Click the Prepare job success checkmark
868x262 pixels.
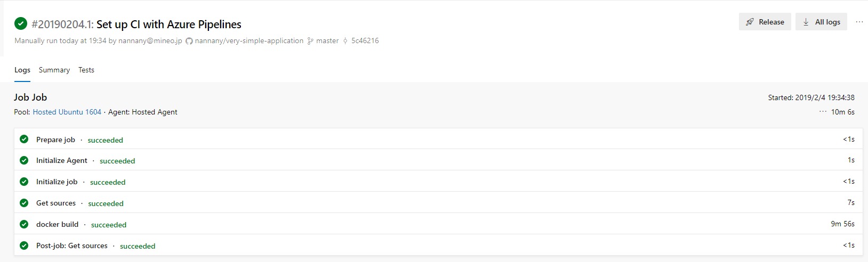click(x=24, y=140)
